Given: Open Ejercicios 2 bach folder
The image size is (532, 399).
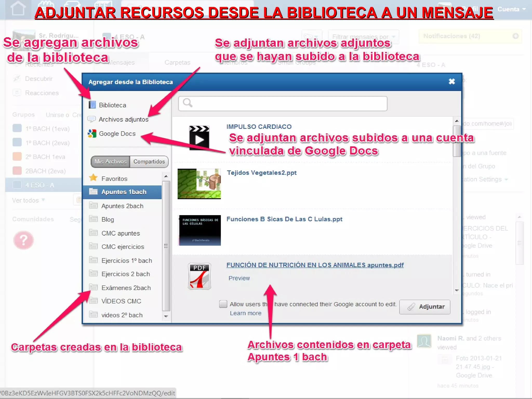Looking at the screenshot, I should pos(119,274).
